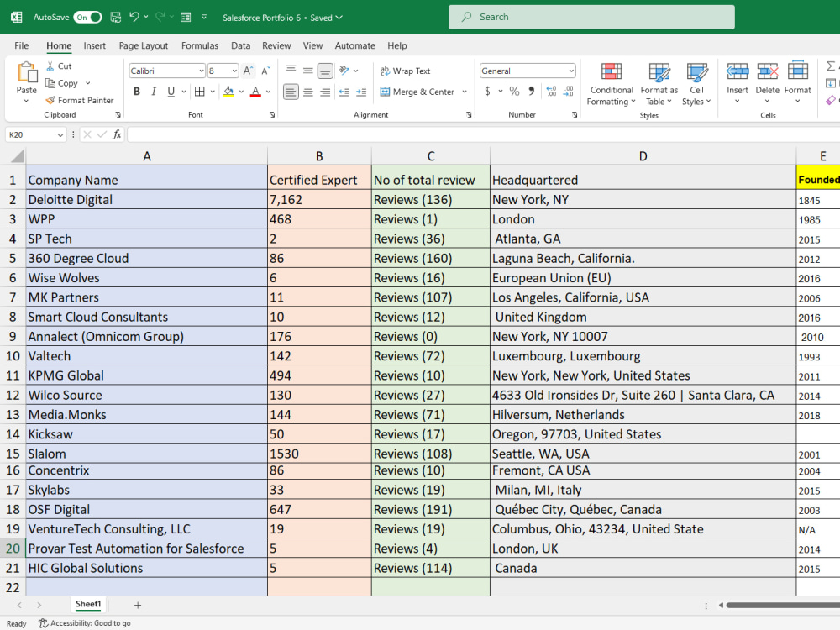The width and height of the screenshot is (840, 630).
Task: Switch to the Data tab
Action: click(x=240, y=45)
